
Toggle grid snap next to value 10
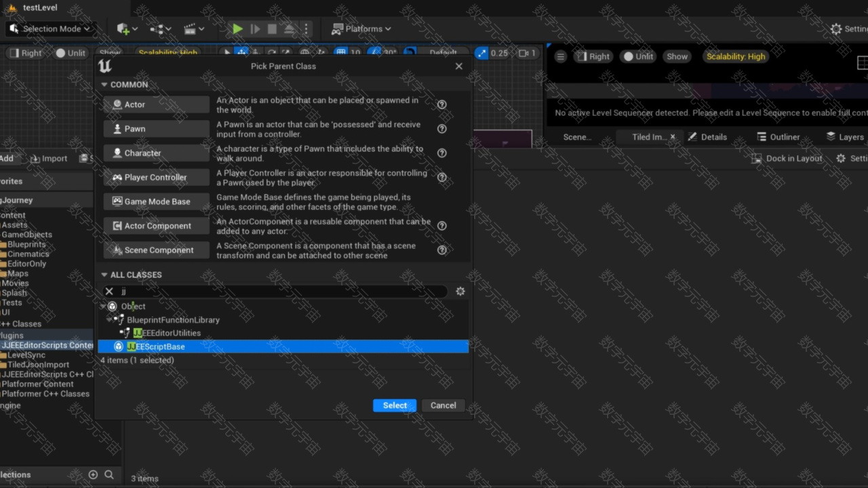[341, 52]
